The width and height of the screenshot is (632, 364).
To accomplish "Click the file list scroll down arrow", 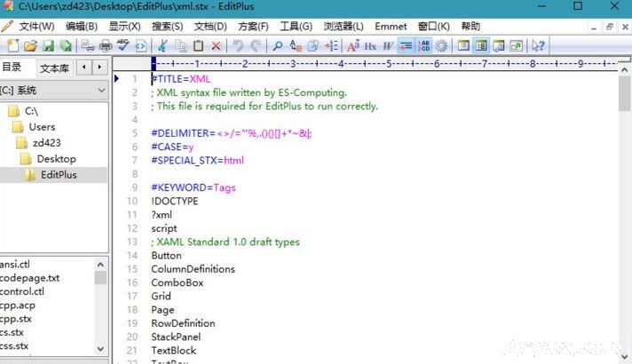I will coord(101,349).
